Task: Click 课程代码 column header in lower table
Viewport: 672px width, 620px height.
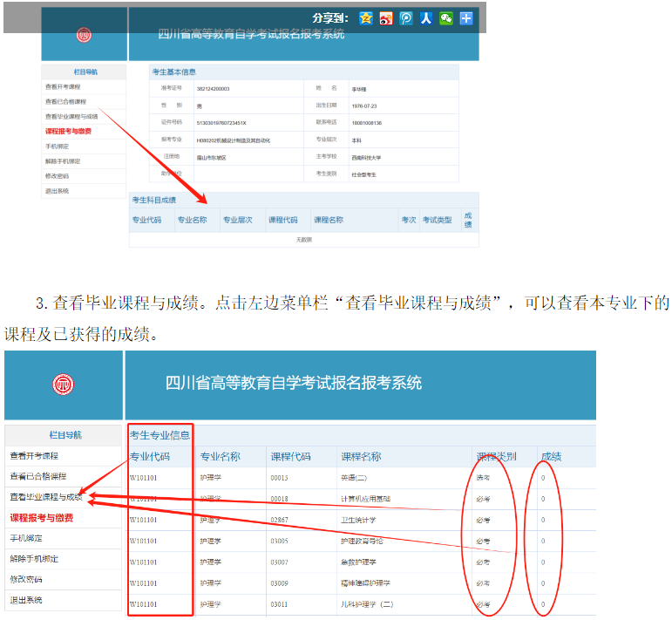Action: (290, 456)
